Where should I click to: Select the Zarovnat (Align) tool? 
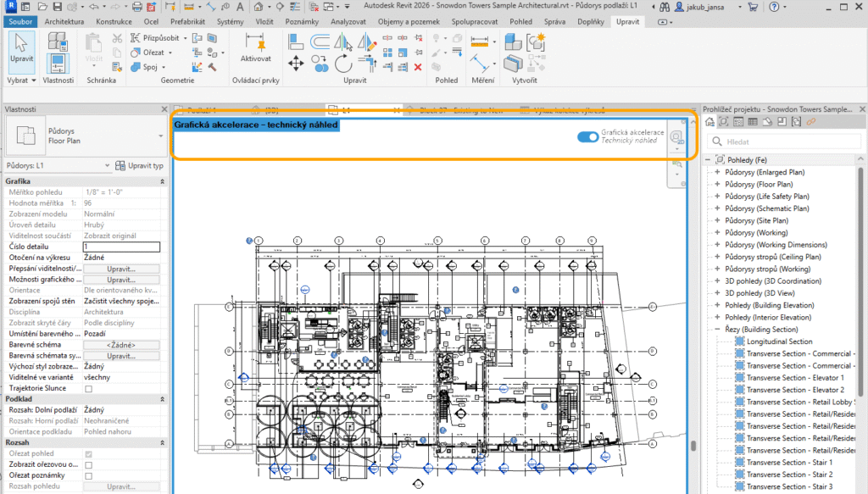[x=295, y=42]
